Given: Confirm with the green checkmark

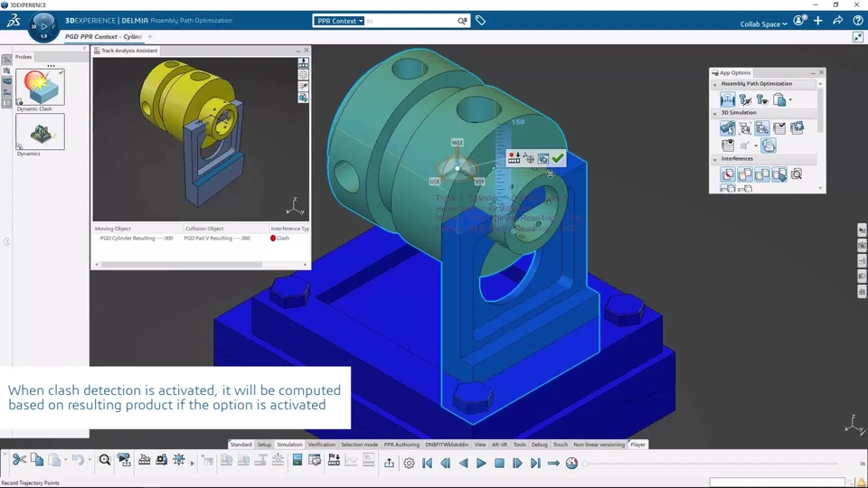Looking at the screenshot, I should pyautogui.click(x=558, y=159).
